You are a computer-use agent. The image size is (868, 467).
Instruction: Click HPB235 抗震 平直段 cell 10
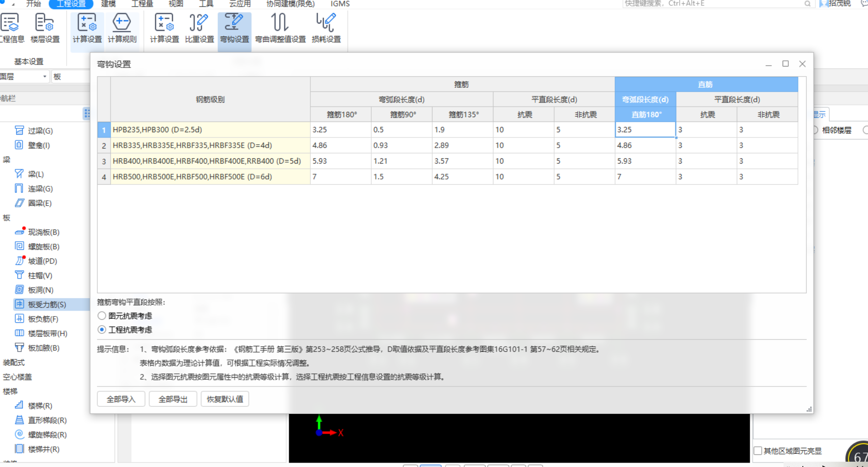[x=524, y=129]
